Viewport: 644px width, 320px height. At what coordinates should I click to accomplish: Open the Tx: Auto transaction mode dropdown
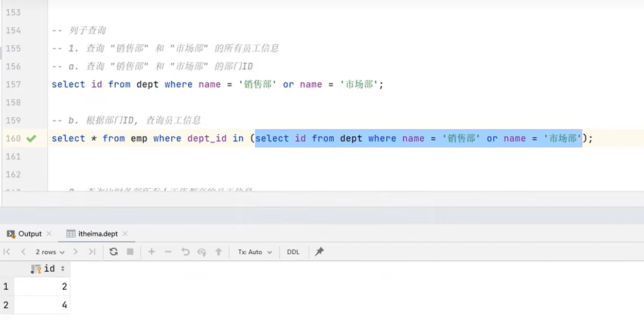(255, 252)
